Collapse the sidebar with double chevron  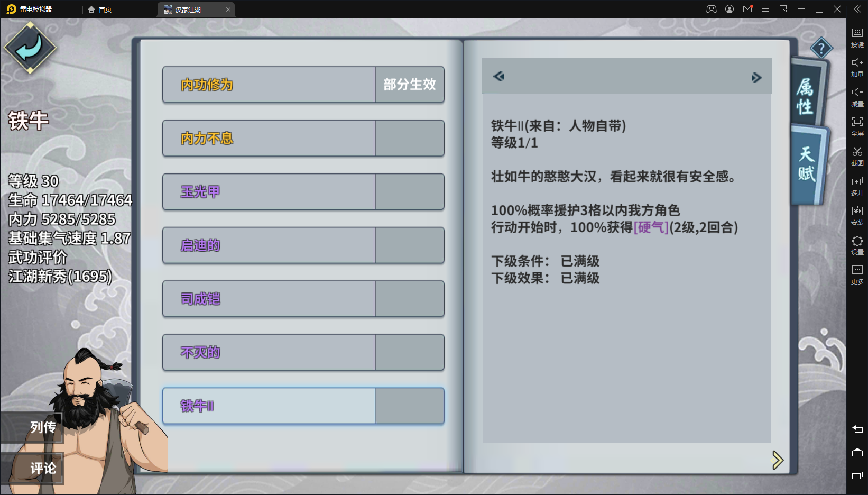[857, 9]
